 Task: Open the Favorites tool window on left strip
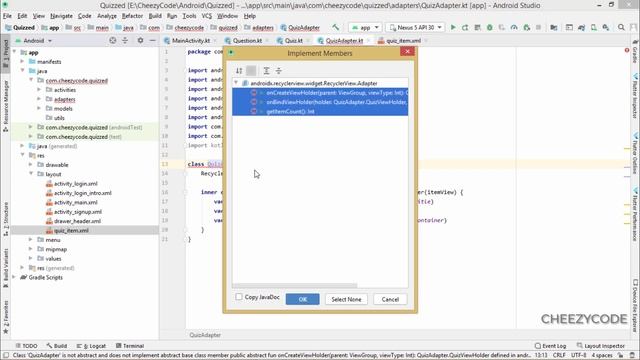point(6,317)
